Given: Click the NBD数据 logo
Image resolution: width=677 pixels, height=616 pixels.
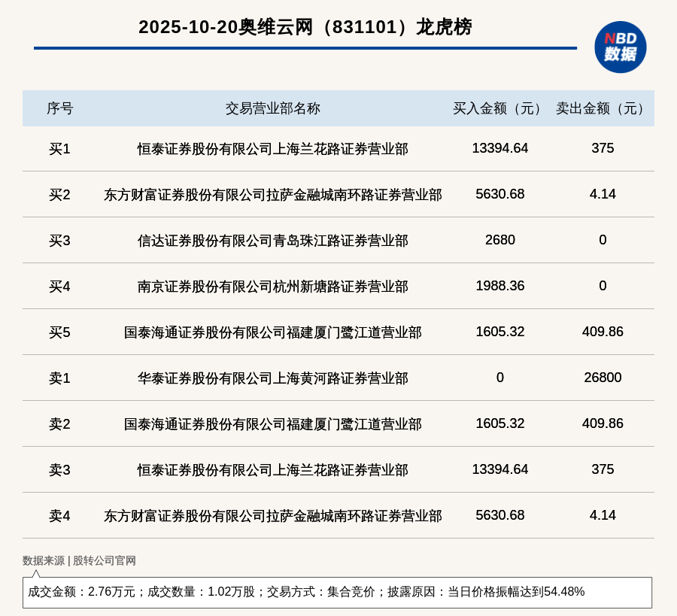Looking at the screenshot, I should click(620, 47).
